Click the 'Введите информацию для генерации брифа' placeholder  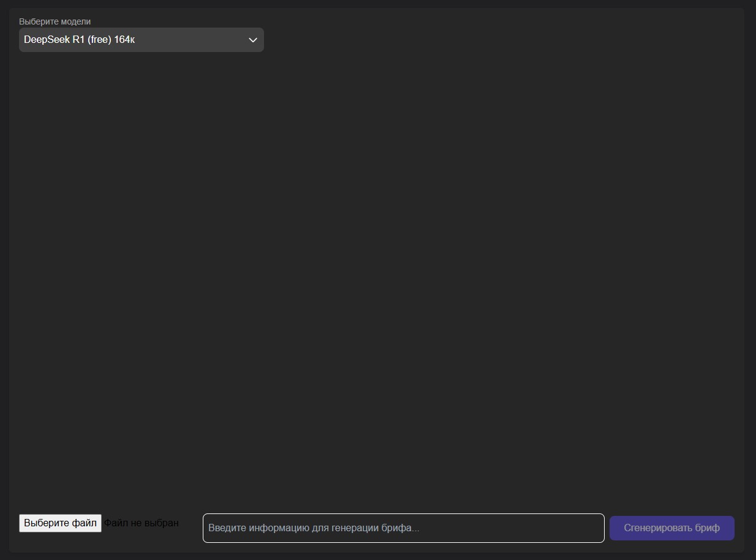(314, 528)
